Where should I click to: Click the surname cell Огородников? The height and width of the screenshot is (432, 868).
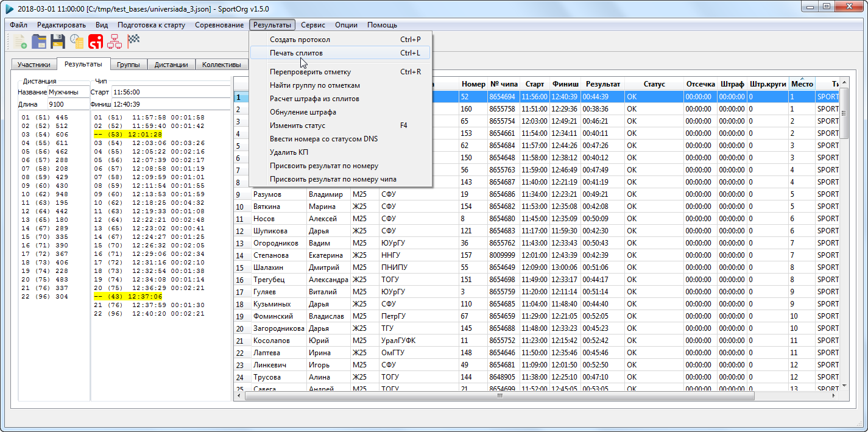click(278, 243)
